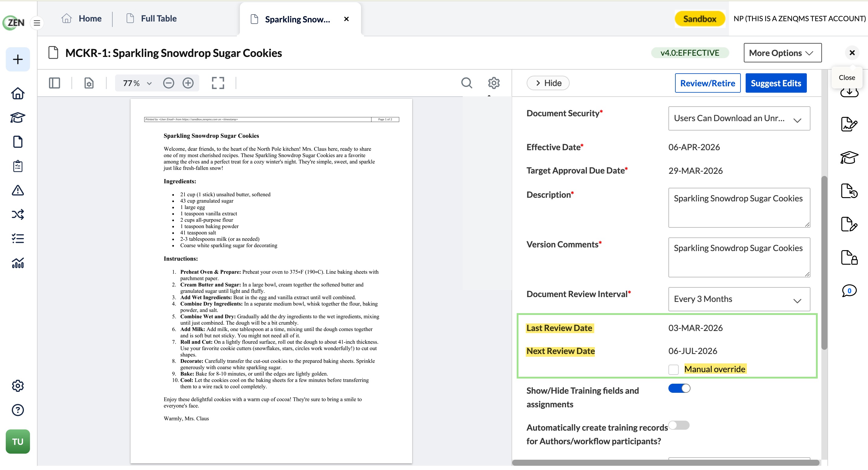
Task: Open the training graduation cap in left sidebar
Action: click(18, 117)
